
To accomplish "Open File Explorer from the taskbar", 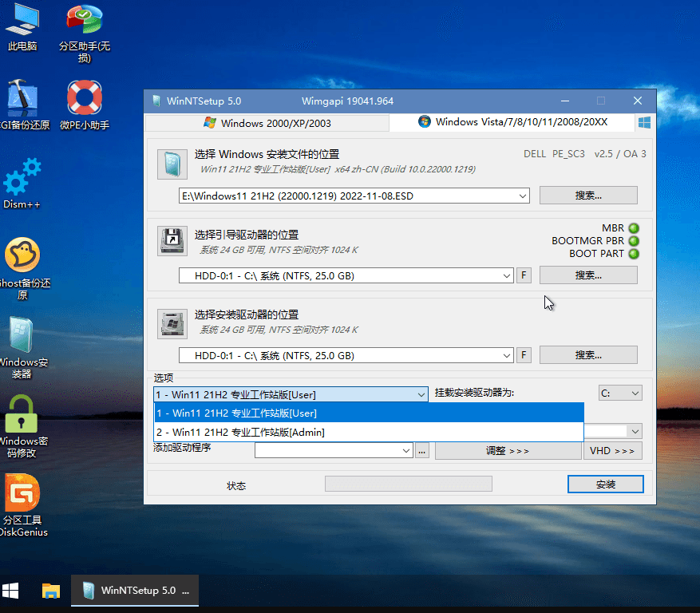I will pyautogui.click(x=51, y=590).
